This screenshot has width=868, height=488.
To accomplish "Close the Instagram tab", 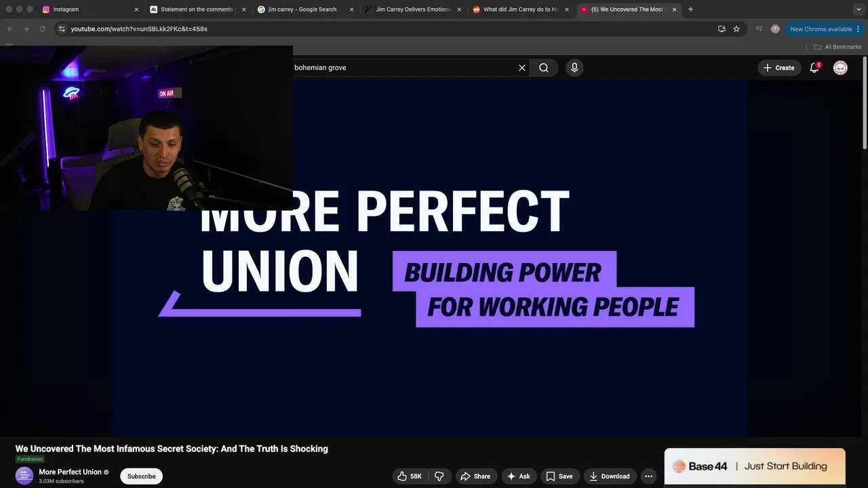I will point(136,9).
